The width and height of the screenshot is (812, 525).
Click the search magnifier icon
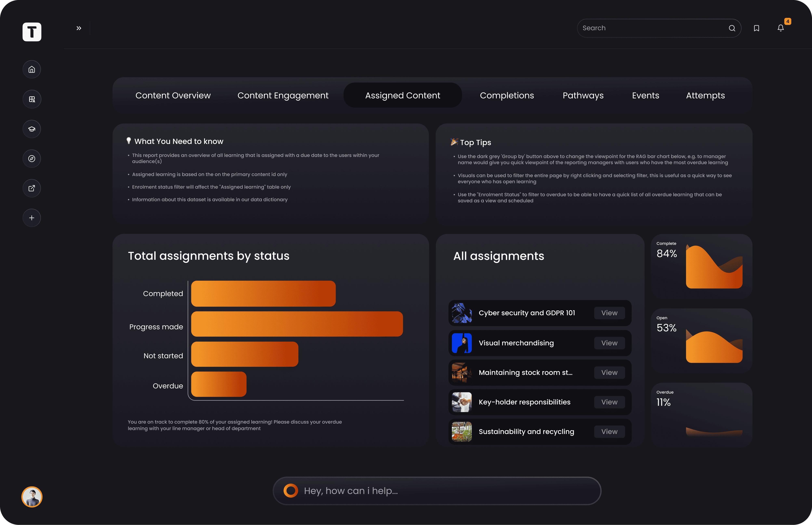coord(732,28)
